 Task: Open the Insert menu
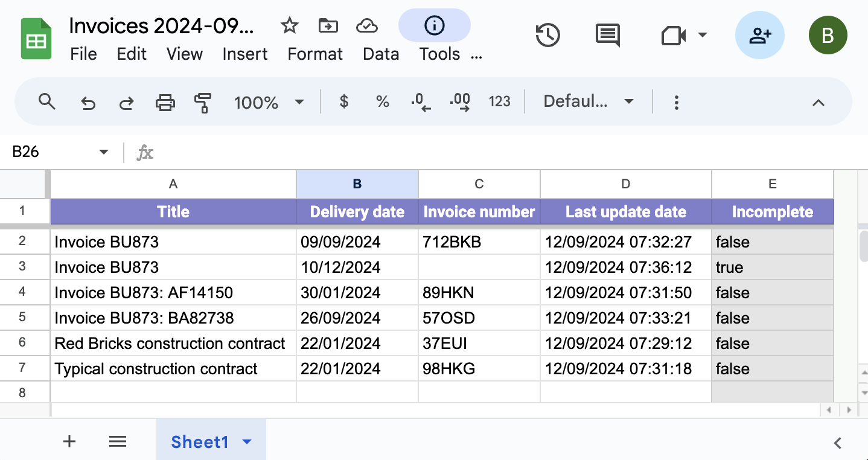[245, 54]
